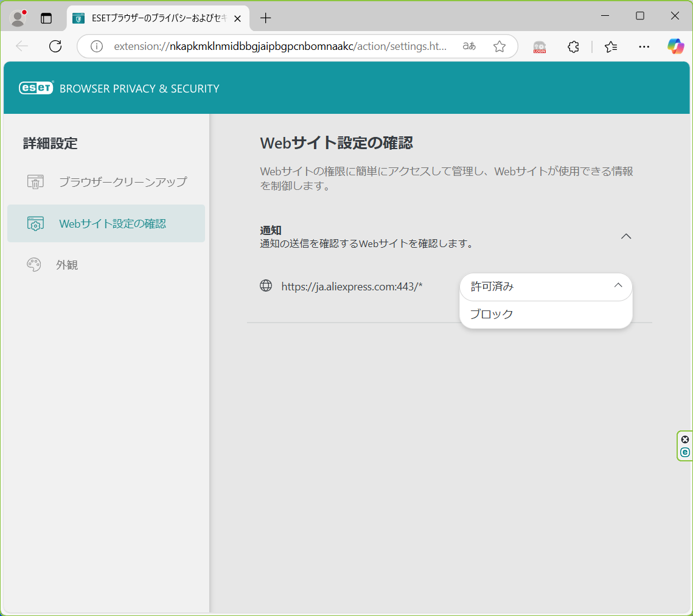
Task: Close the 許可済み dropdown
Action: (546, 287)
